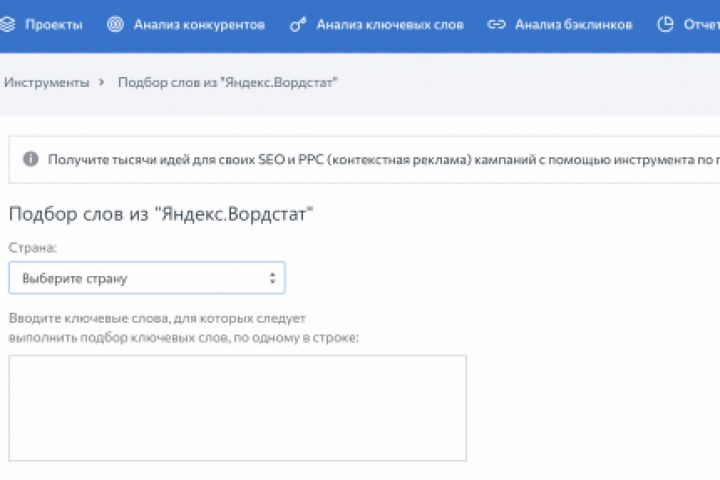Click the pie chart reports icon

tap(665, 24)
